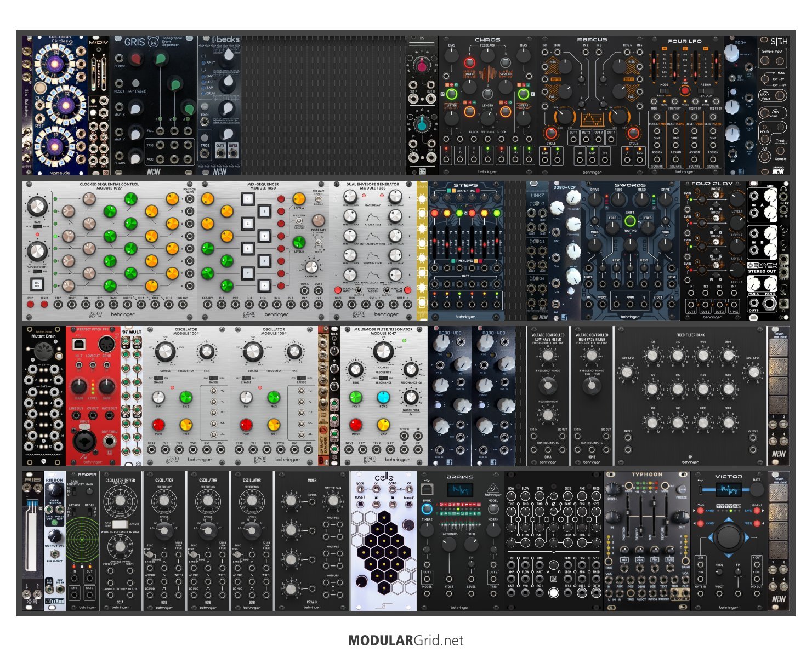Flip the RATE LOW/HIGH switch on Module 1027

tap(37, 226)
